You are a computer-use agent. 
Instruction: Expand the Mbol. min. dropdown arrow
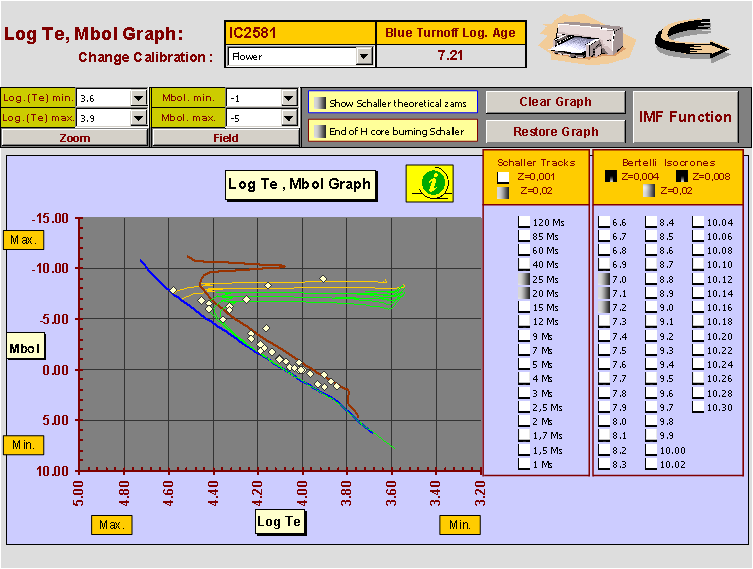(x=289, y=98)
